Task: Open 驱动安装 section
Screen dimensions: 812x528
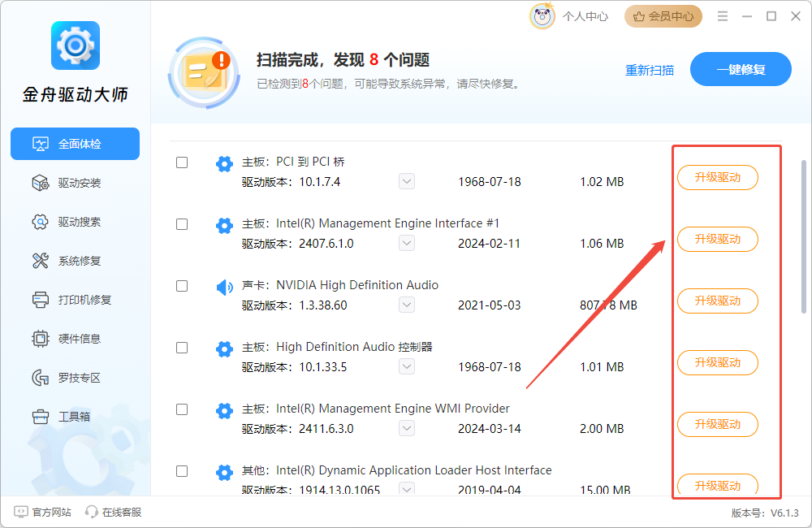Action: (x=67, y=183)
